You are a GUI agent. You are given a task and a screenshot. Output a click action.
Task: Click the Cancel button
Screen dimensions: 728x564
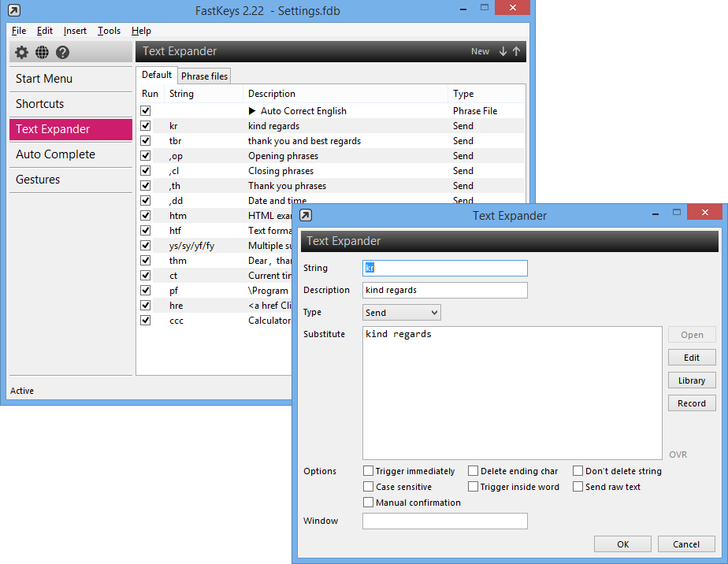click(x=686, y=544)
